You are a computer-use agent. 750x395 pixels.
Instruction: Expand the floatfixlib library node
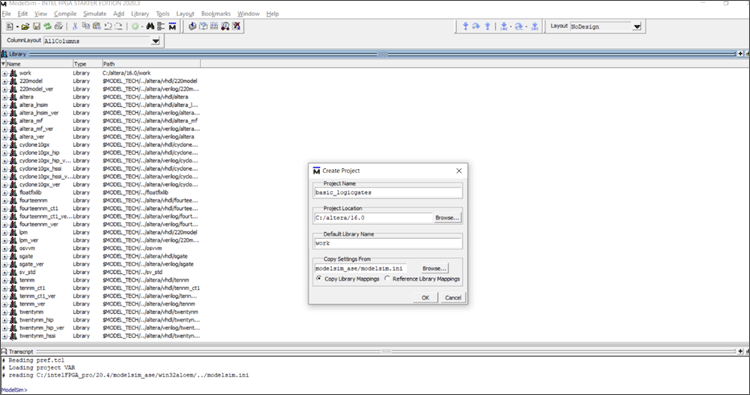5,193
